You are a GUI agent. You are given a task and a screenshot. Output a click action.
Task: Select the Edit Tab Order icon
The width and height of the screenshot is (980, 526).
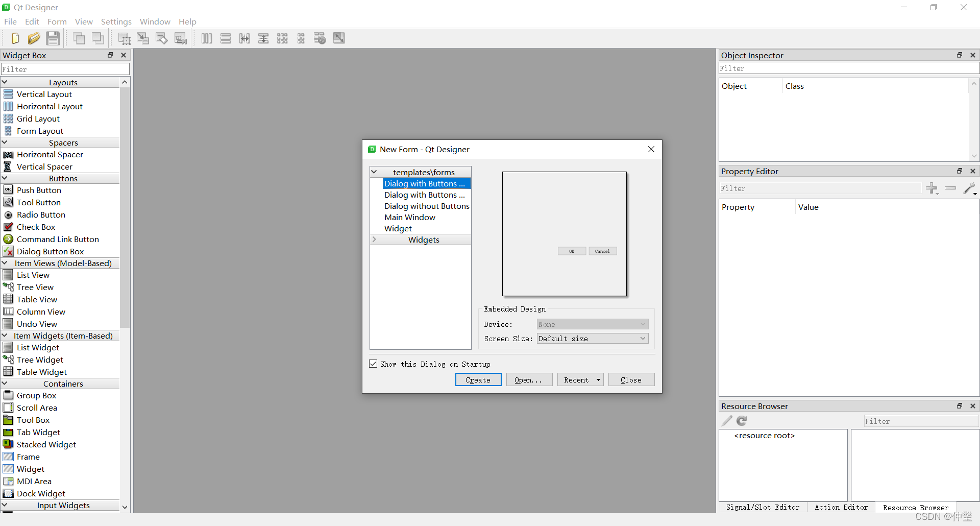pyautogui.click(x=181, y=38)
